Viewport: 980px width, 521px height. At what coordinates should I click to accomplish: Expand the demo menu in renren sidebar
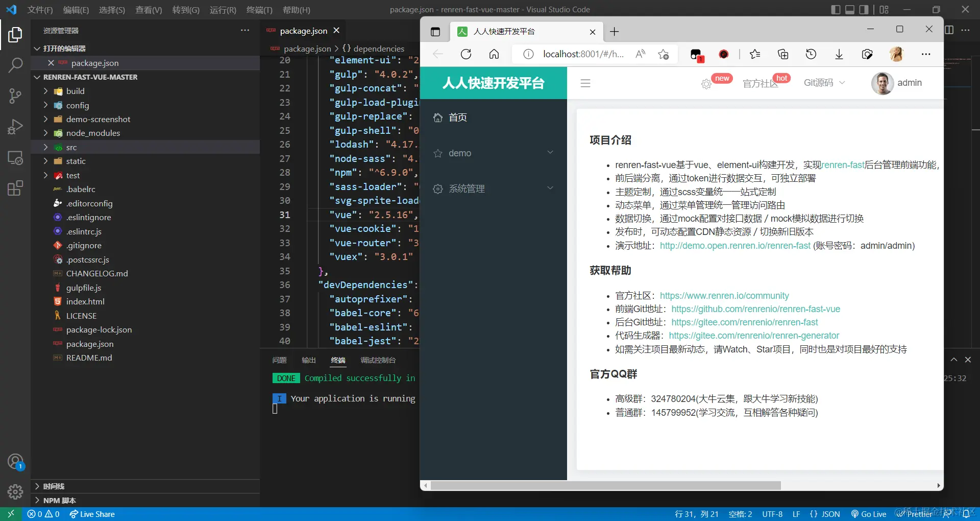click(494, 153)
